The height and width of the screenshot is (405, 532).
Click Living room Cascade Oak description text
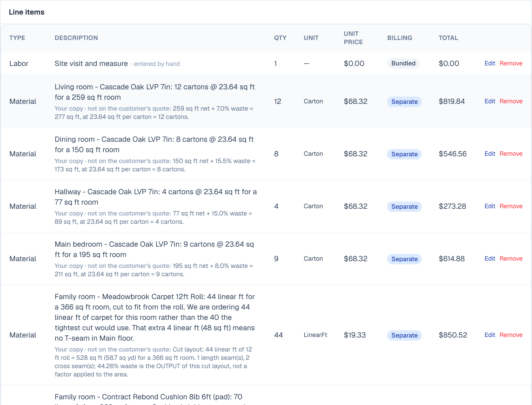[x=155, y=92]
